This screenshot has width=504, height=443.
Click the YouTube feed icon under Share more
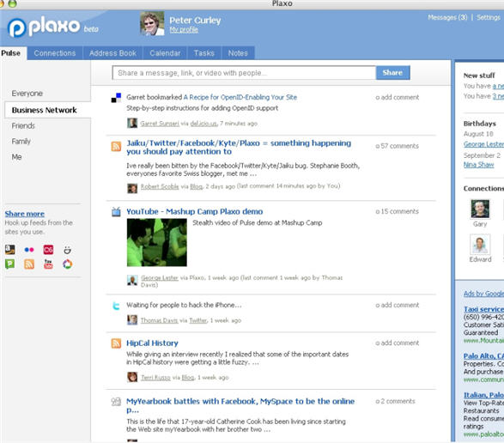[48, 264]
